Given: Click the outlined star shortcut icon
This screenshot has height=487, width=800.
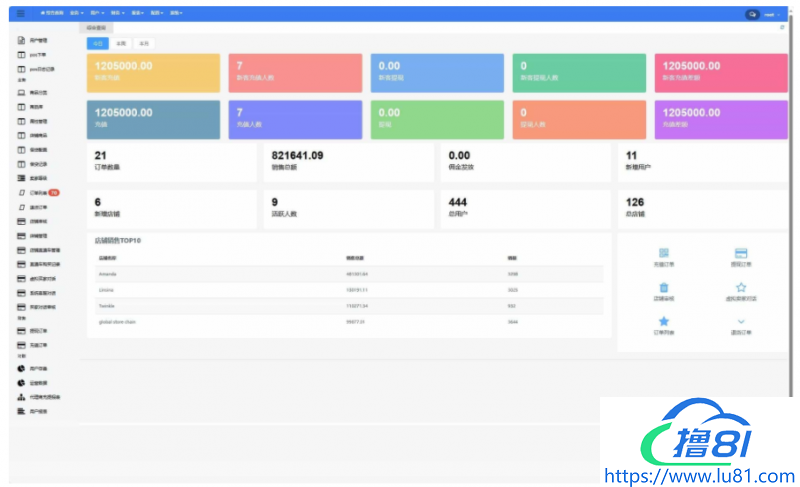Looking at the screenshot, I should [741, 288].
